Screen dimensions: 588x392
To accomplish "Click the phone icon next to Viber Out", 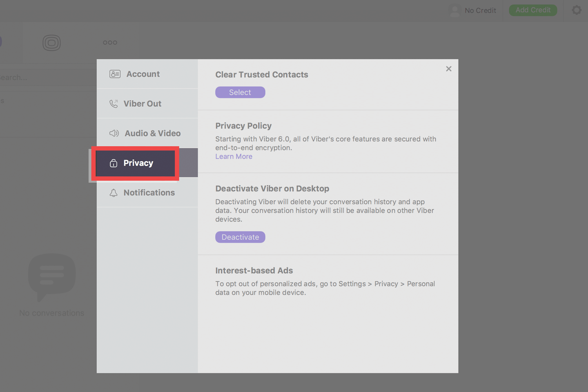I will point(114,103).
